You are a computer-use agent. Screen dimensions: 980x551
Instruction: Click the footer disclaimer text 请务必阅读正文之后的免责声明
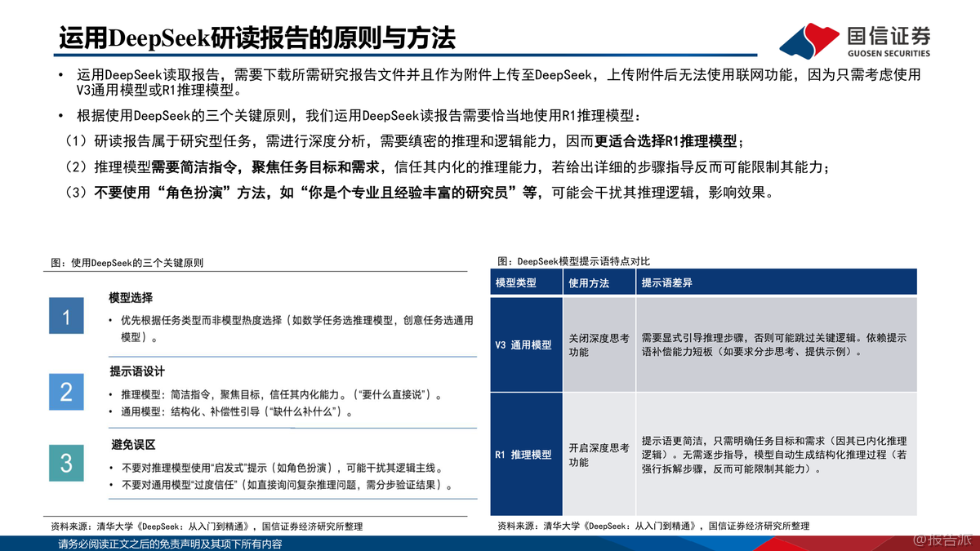pos(170,544)
